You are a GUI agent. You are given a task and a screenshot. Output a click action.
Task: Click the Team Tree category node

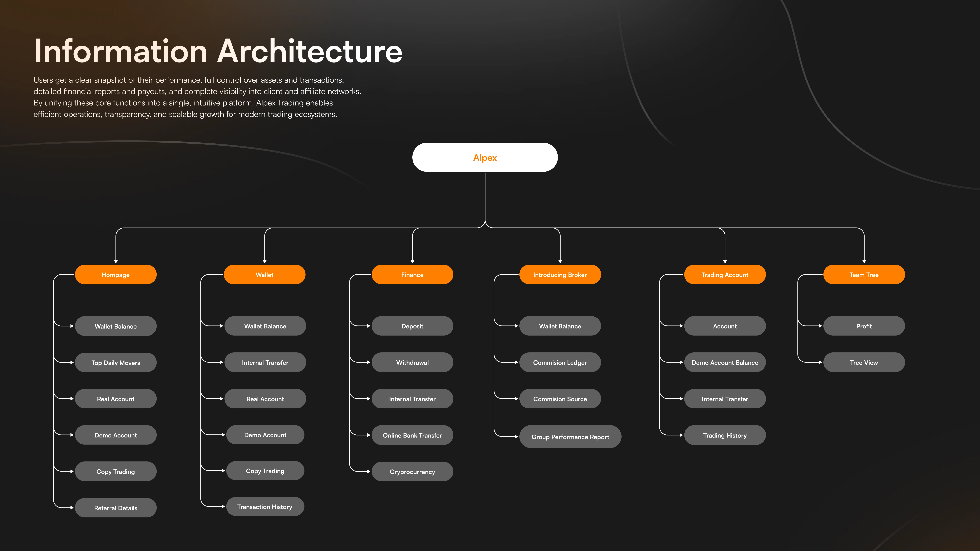[x=864, y=275]
